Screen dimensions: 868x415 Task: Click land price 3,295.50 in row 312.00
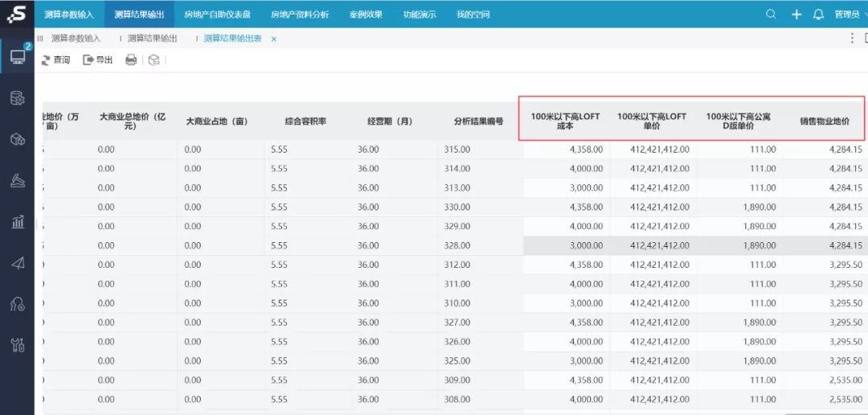[x=825, y=265]
